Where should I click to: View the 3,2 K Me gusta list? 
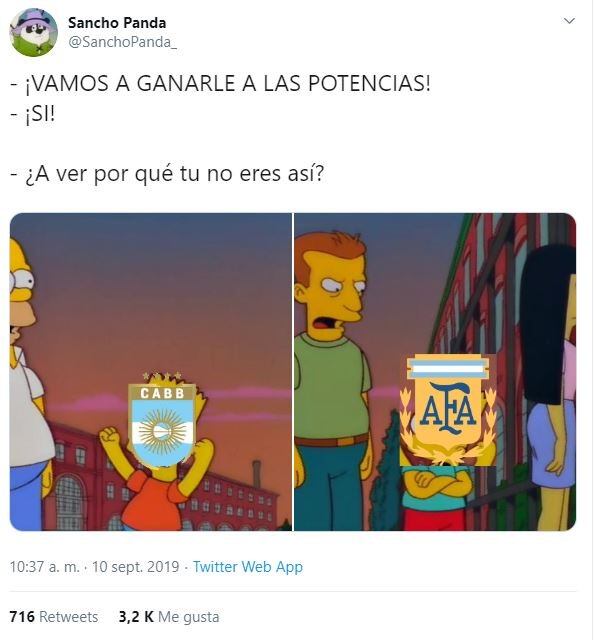[x=169, y=617]
